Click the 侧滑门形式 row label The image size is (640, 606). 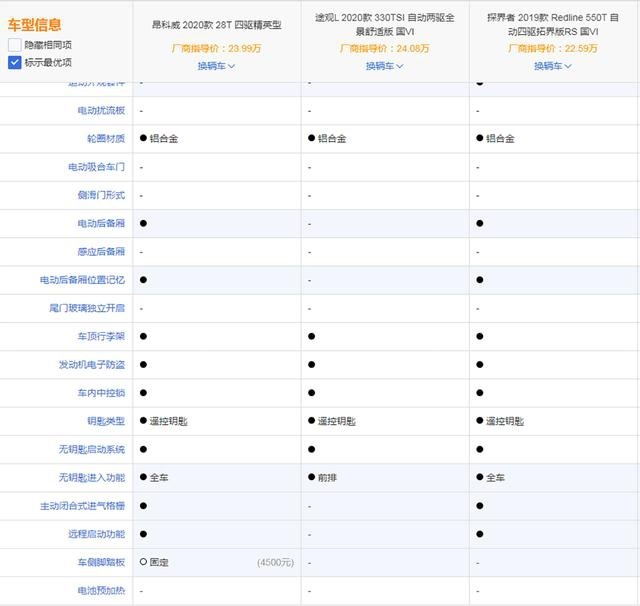click(101, 195)
